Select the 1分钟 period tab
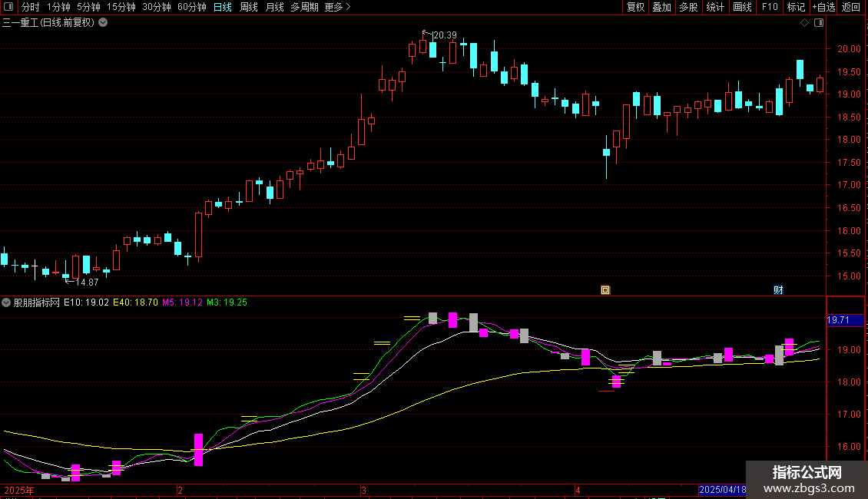The height and width of the screenshot is (499, 868). [x=58, y=7]
